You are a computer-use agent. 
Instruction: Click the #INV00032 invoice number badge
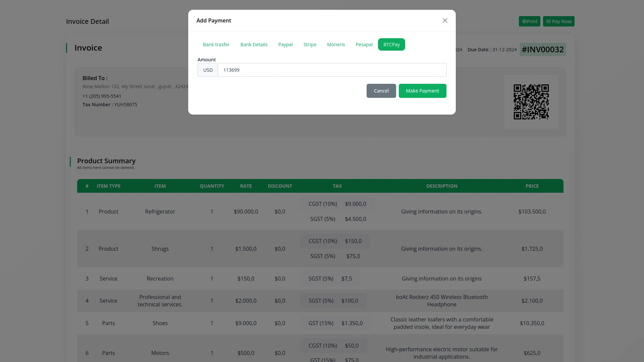point(542,49)
